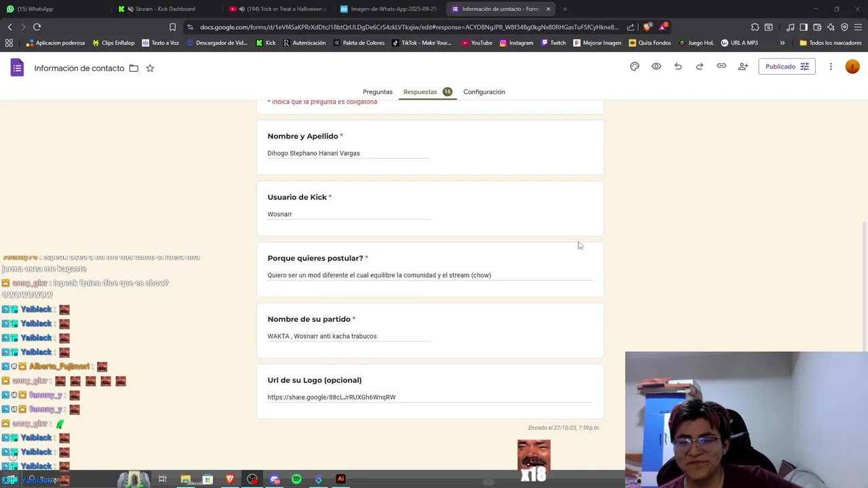
Task: Expand hidden bookmarks with the double chevron
Action: pyautogui.click(x=782, y=43)
